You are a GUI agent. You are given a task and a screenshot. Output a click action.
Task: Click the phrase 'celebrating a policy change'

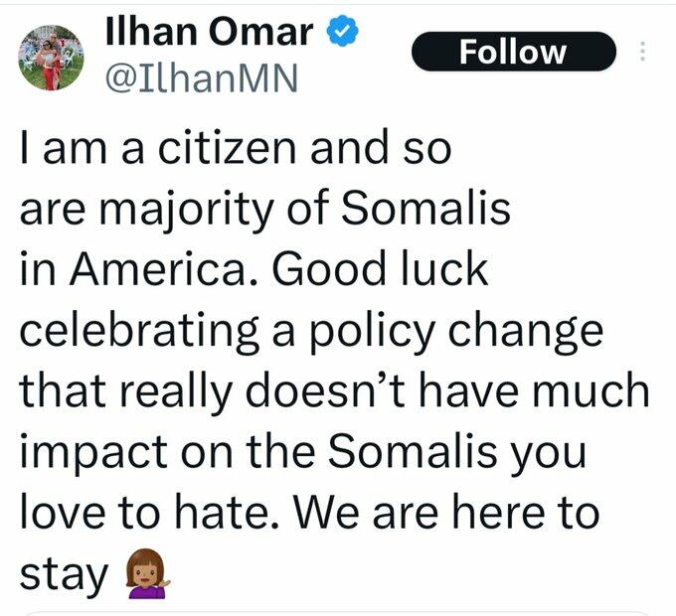pos(310,331)
